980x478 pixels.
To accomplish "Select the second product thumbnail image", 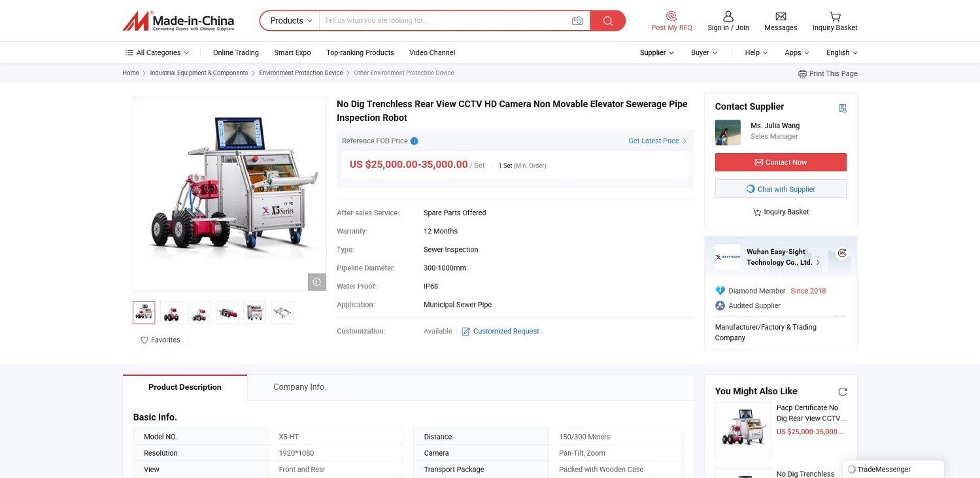I will tap(171, 313).
